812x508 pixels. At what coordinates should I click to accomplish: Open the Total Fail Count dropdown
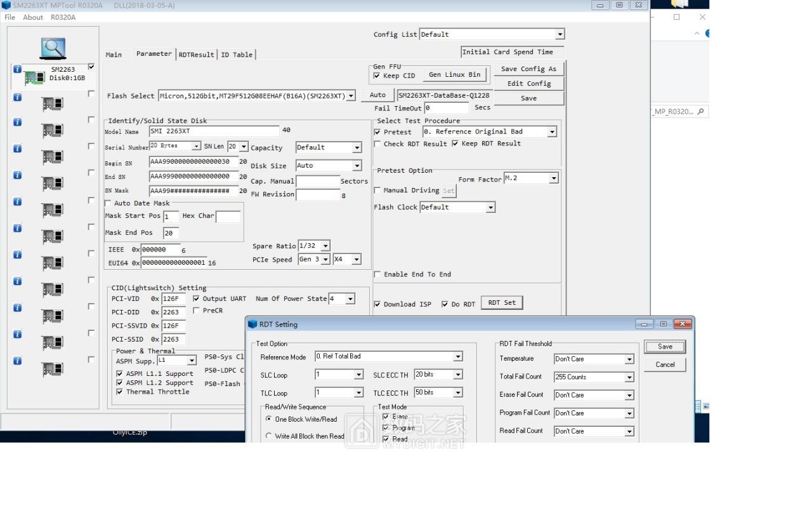629,377
